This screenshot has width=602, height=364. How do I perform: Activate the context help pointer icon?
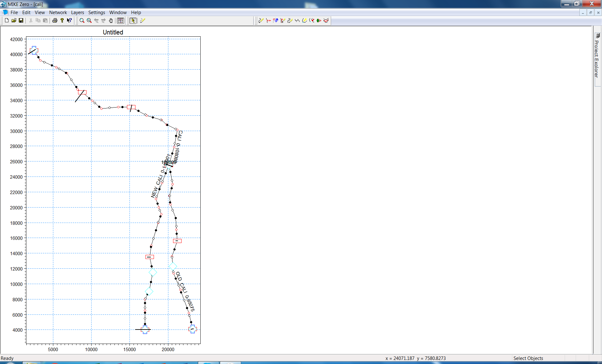(69, 20)
